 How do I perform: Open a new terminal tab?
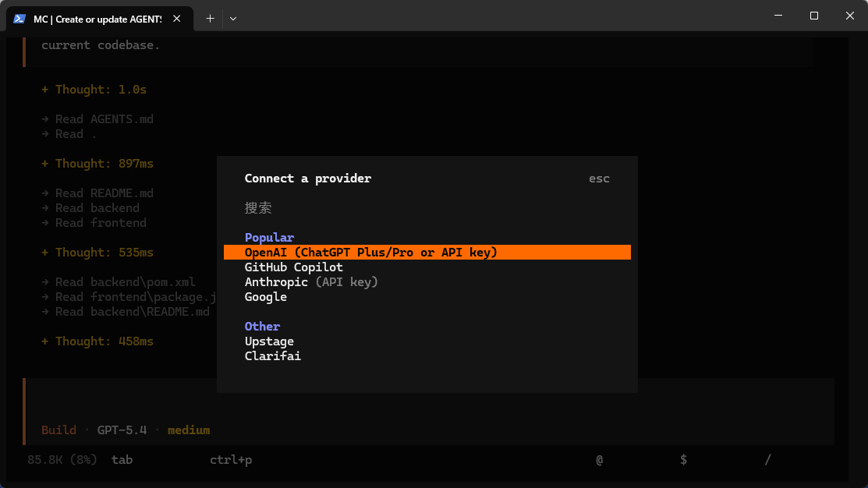(x=211, y=19)
